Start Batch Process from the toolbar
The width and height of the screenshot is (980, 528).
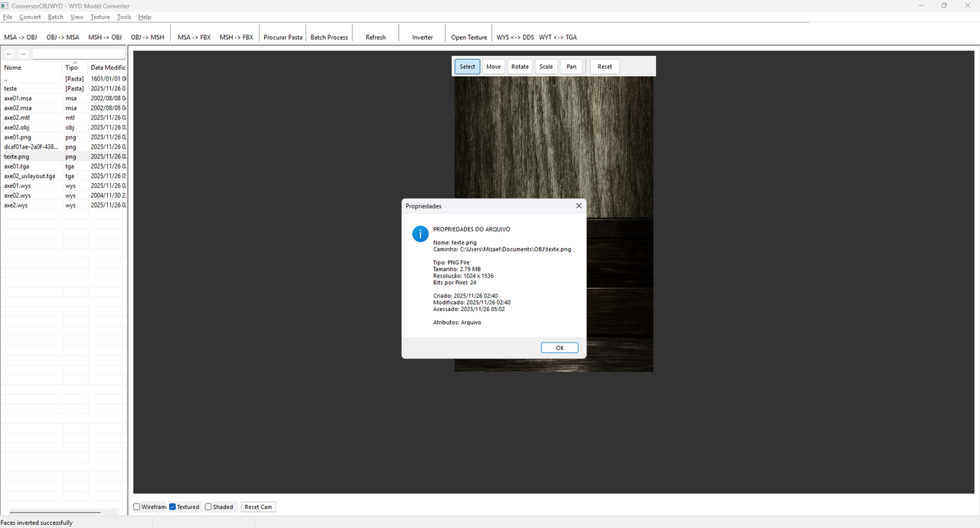pos(329,37)
